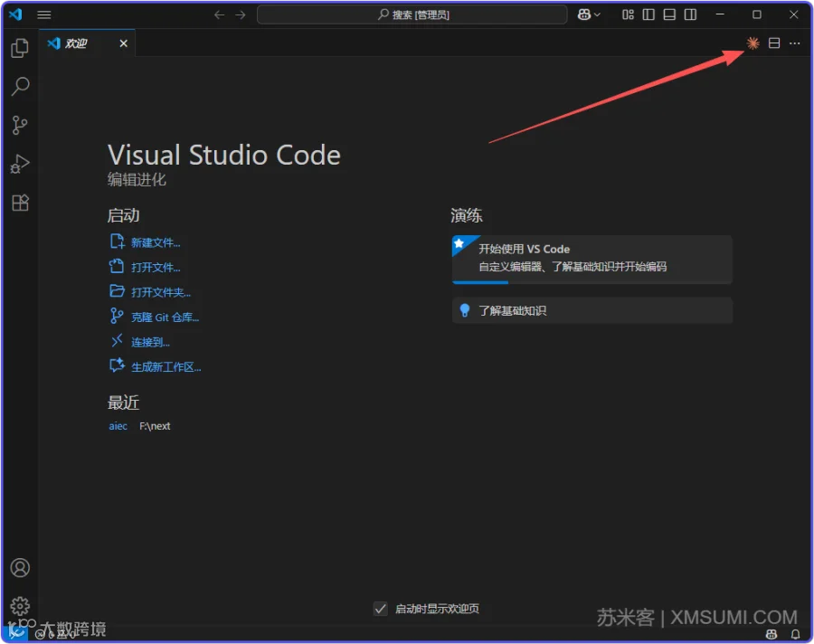This screenshot has height=644, width=814.
Task: Open the Search view in activity bar
Action: pos(20,86)
